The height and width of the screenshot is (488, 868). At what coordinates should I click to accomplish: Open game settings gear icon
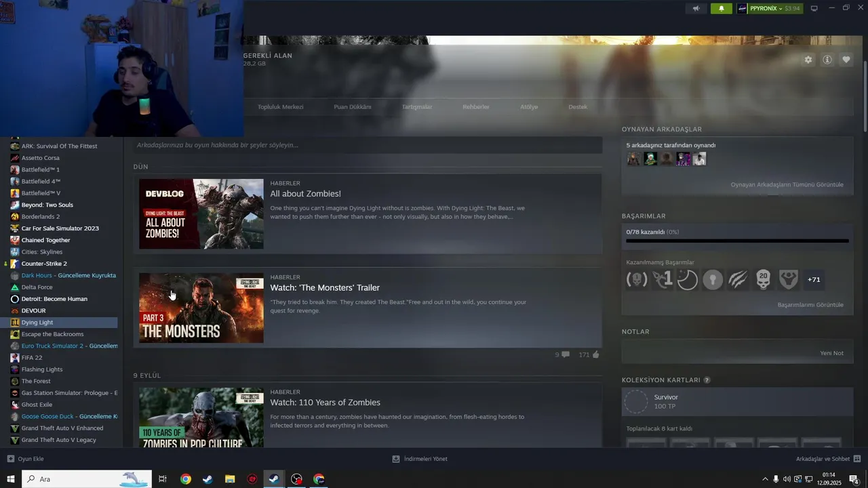[x=808, y=60]
